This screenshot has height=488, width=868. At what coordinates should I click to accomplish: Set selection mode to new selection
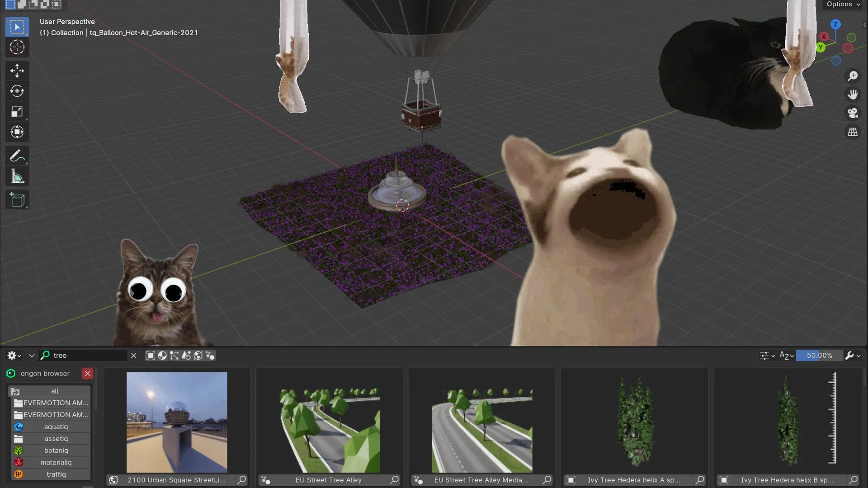[x=10, y=5]
